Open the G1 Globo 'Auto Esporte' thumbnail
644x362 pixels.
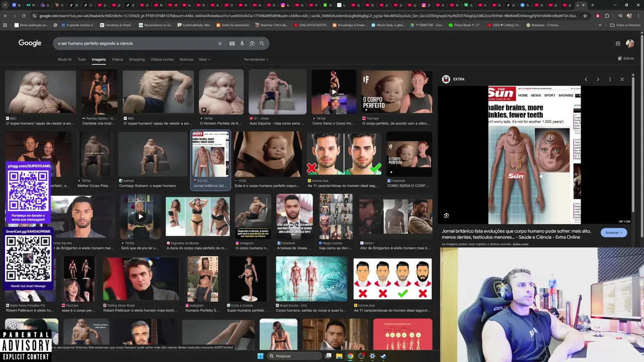tap(278, 92)
